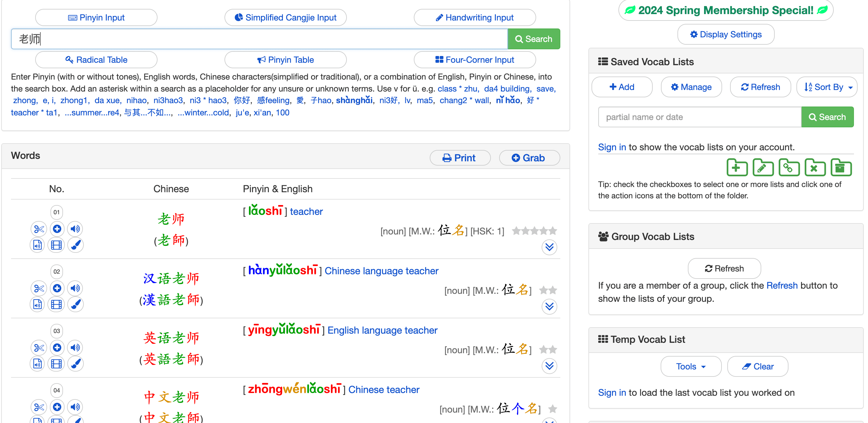Expand details for the 老师 entry

pos(549,247)
